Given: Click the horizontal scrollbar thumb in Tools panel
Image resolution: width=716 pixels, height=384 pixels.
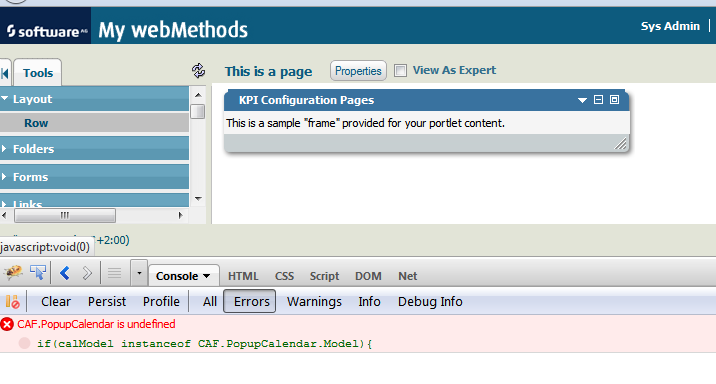Looking at the screenshot, I should click(x=65, y=215).
